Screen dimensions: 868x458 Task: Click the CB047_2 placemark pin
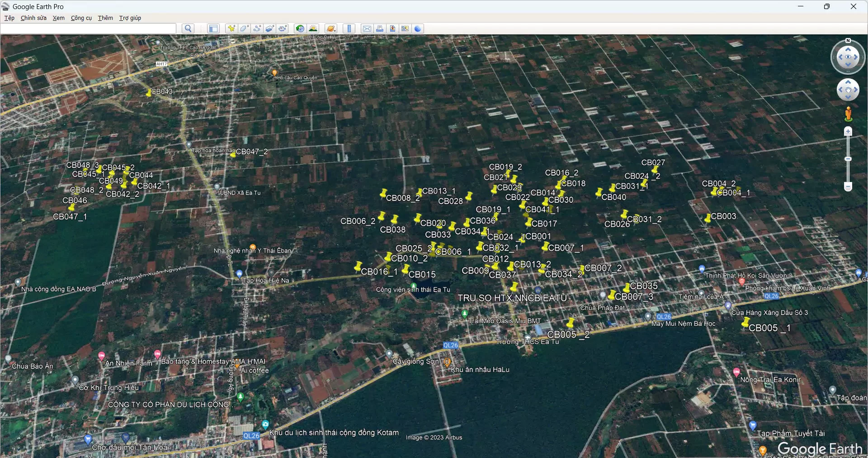pos(233,154)
